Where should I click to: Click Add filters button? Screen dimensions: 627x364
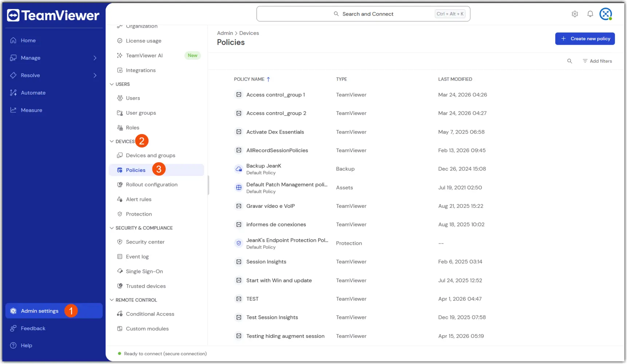point(597,61)
